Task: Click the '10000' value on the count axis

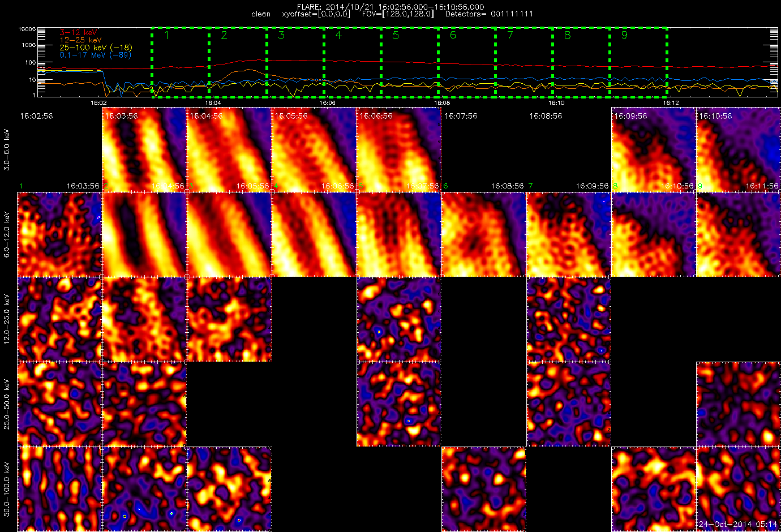Action: coord(27,29)
